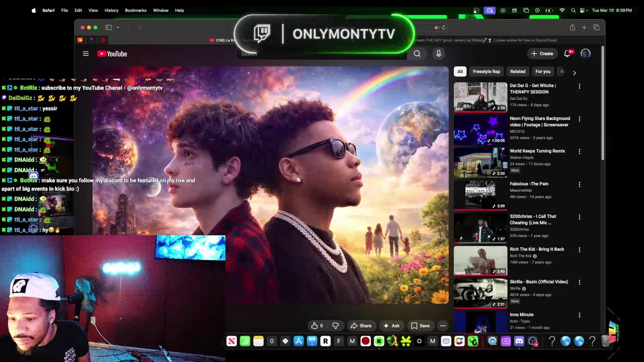Click the macOS date and time
Image resolution: width=644 pixels, height=362 pixels.
(x=612, y=10)
